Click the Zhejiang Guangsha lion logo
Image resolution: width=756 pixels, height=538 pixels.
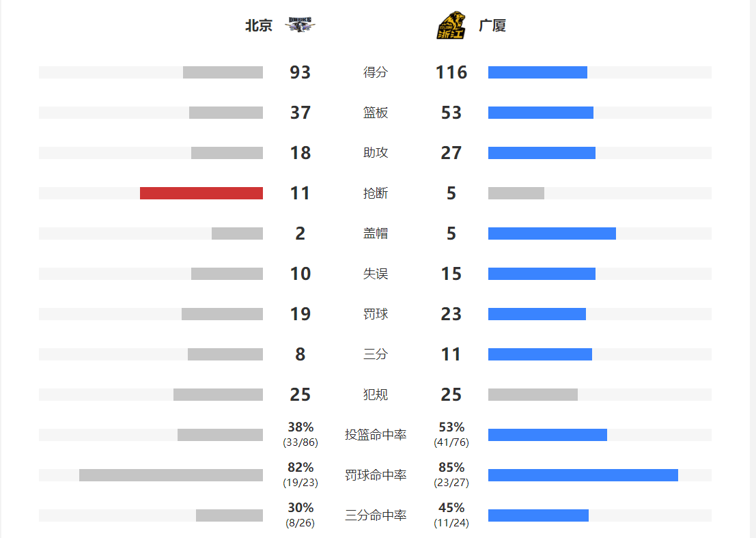tap(451, 25)
